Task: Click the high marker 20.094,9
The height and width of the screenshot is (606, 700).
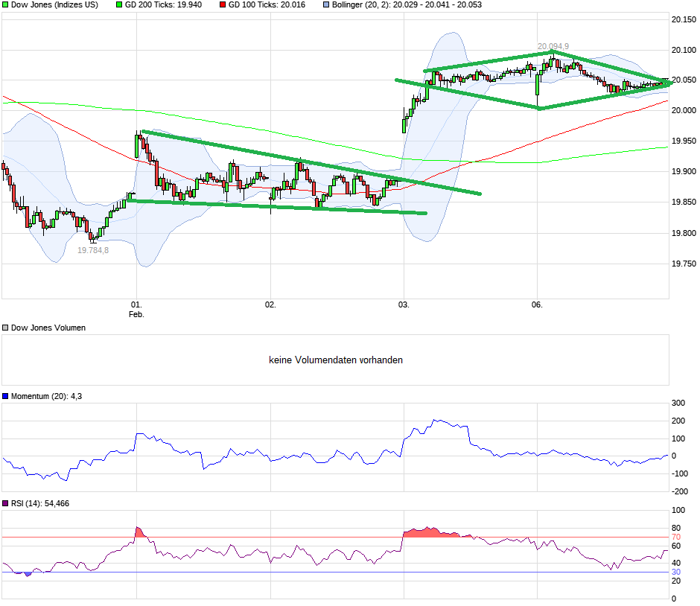Action: (x=553, y=46)
